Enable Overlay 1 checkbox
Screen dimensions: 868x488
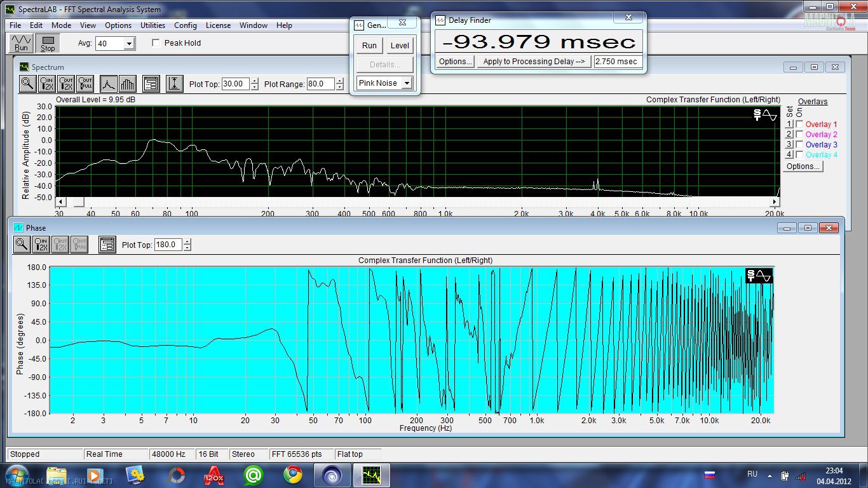point(799,125)
